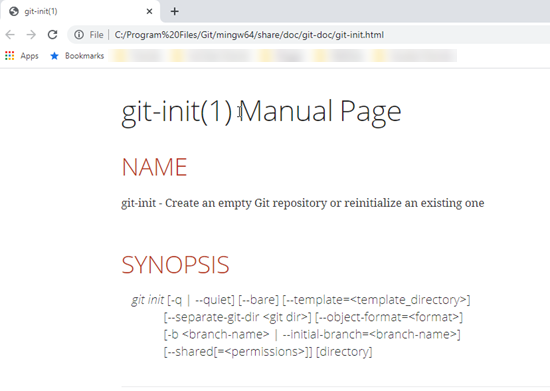550x391 pixels.
Task: Click the browser Forward arrow
Action: point(31,35)
